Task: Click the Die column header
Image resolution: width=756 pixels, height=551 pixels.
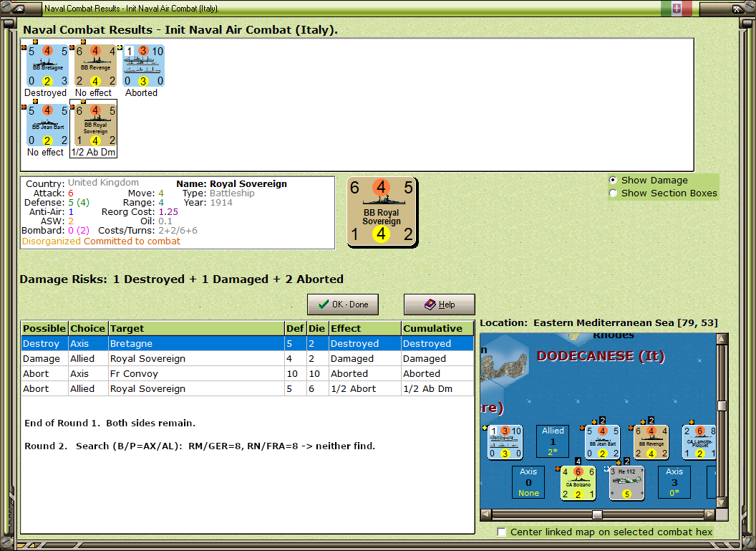Action: click(x=317, y=328)
